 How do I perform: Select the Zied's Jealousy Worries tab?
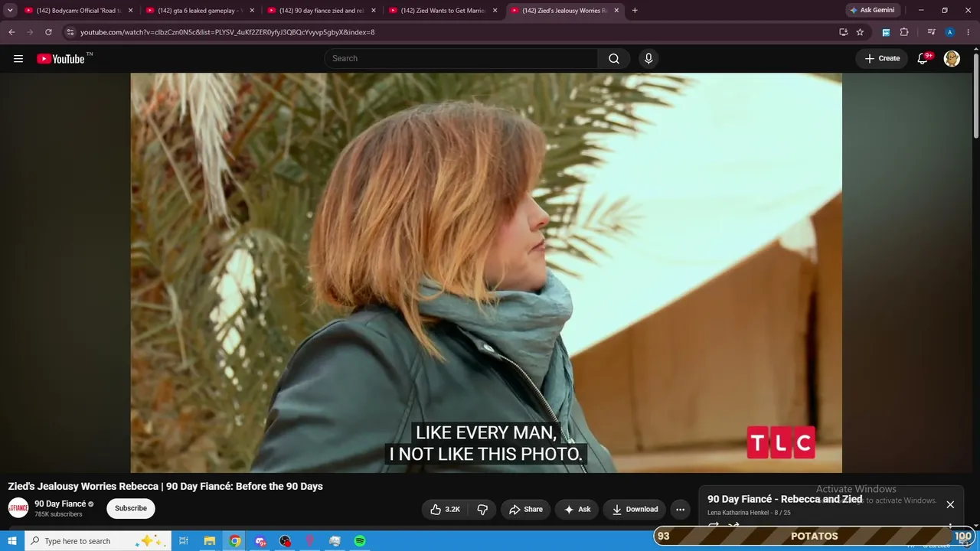(564, 11)
